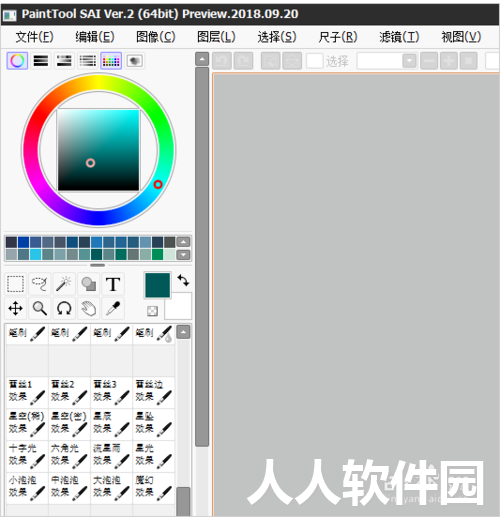Click the show selection edge icon
This screenshot has width=501, height=517.
coord(292,61)
